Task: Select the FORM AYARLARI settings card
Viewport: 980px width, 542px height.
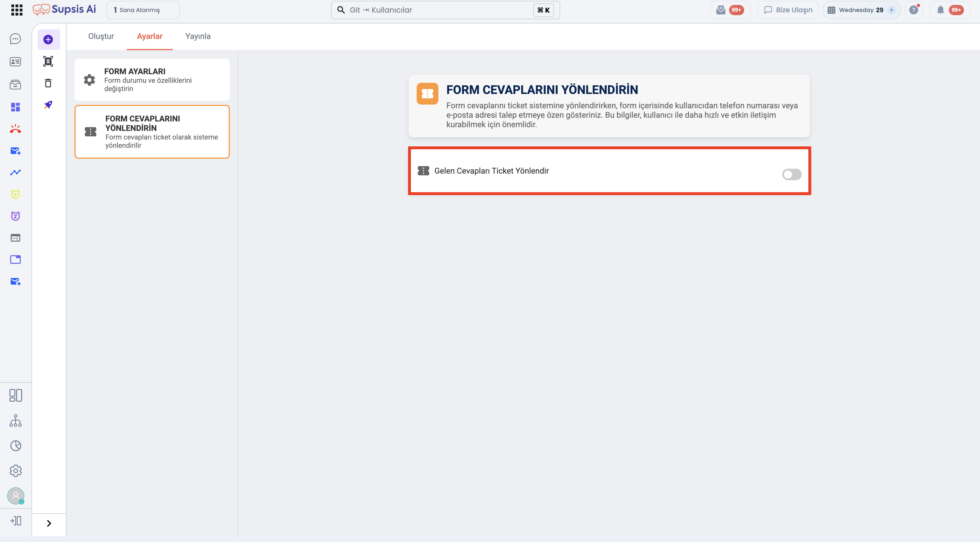Action: click(x=152, y=79)
